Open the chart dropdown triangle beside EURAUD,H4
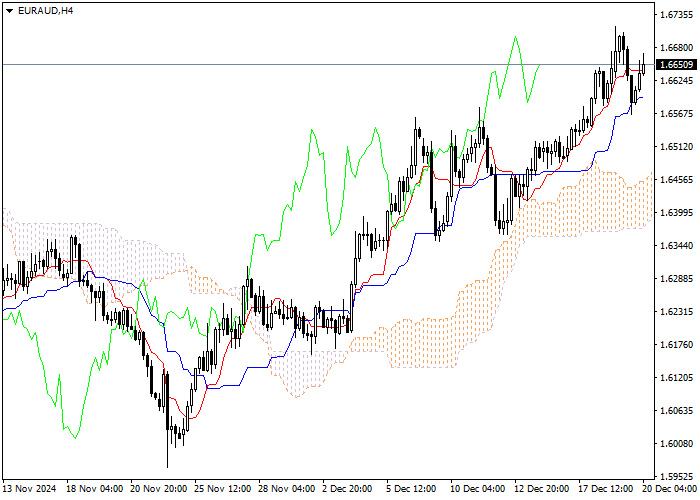This screenshot has height=500, width=700. (9, 11)
